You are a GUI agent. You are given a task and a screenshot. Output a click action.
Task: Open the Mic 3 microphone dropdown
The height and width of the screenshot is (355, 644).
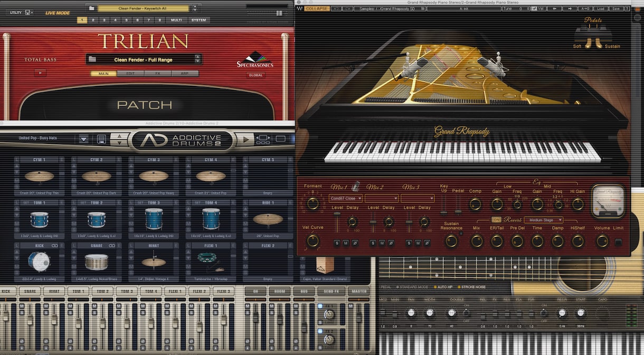pyautogui.click(x=417, y=198)
